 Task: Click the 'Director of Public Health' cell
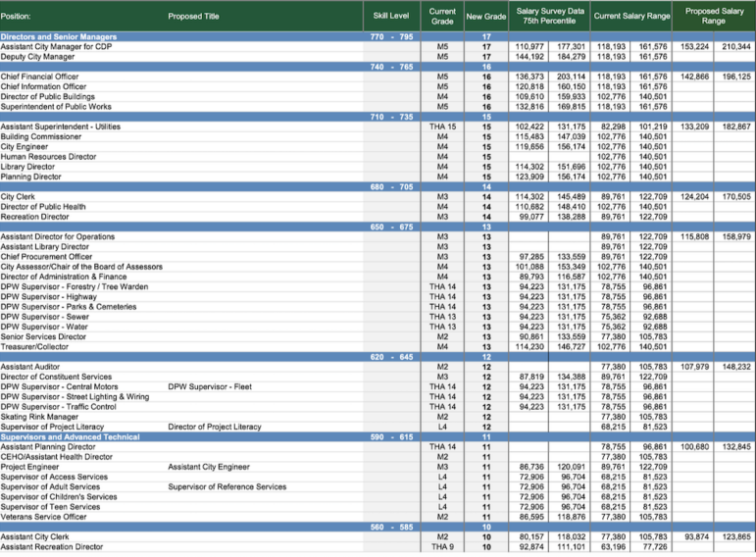click(43, 207)
